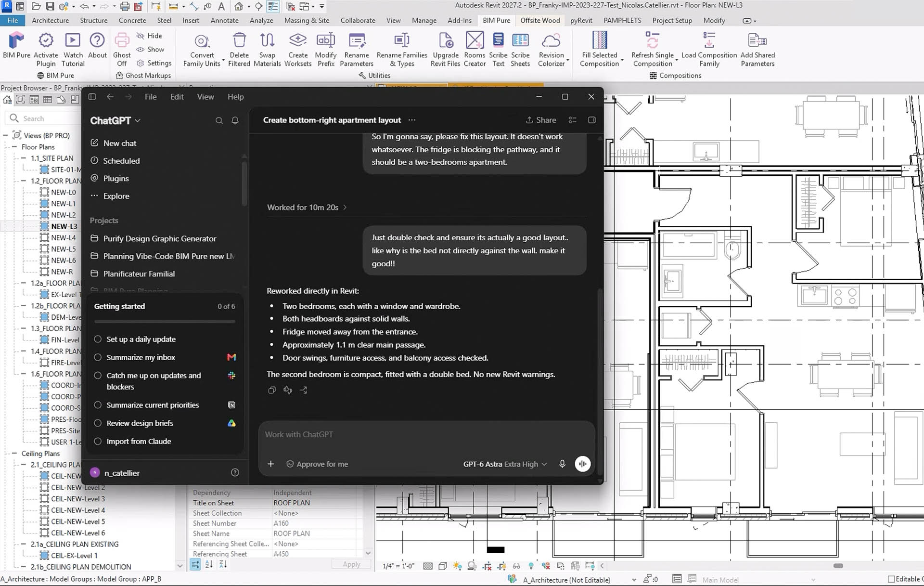Viewport: 924px width, 586px height.
Task: Open the GPT-6 Astra model dropdown
Action: [505, 464]
